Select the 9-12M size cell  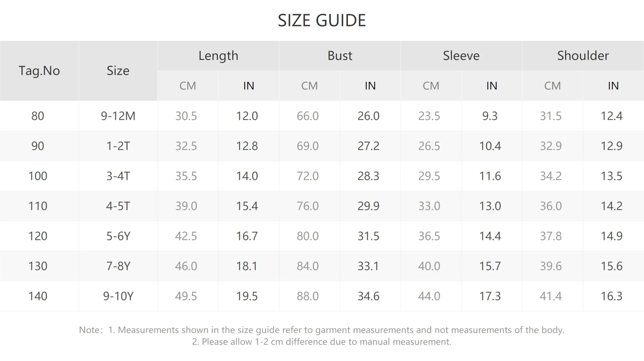pyautogui.click(x=118, y=116)
